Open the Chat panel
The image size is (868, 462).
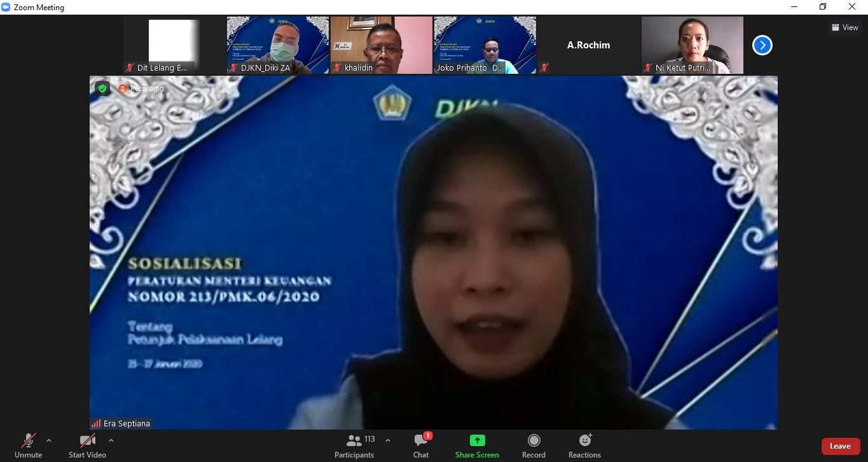(x=421, y=445)
